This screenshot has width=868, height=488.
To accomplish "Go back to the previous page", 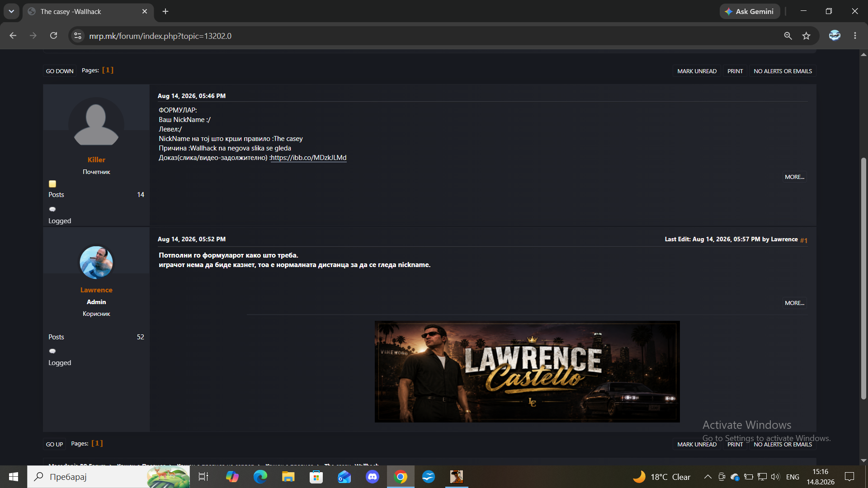I will coord(13,36).
